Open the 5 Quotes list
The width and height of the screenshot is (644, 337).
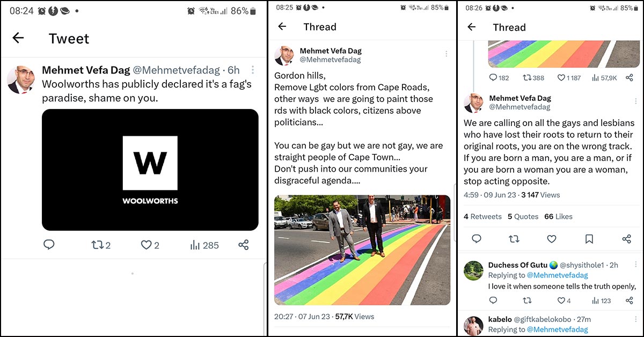tap(523, 216)
